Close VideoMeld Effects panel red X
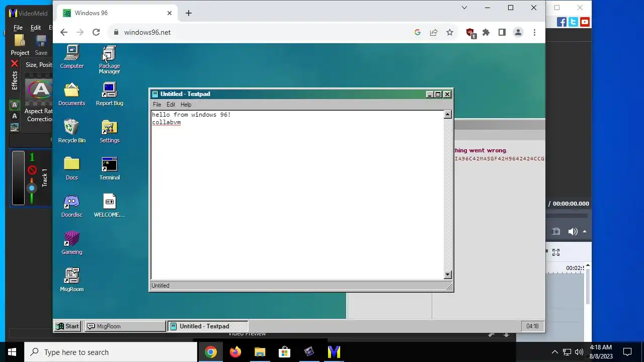 [x=15, y=64]
